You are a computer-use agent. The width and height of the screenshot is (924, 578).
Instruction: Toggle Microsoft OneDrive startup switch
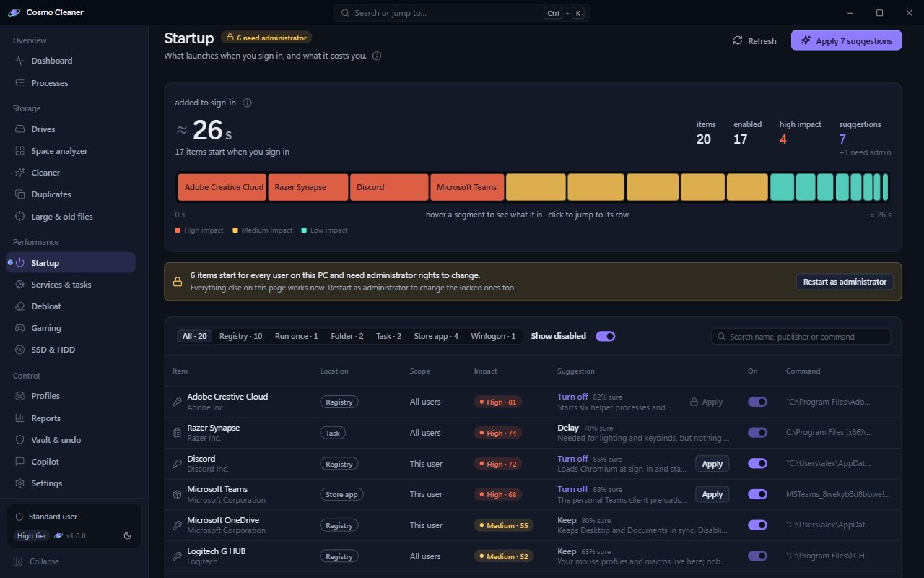coord(758,525)
